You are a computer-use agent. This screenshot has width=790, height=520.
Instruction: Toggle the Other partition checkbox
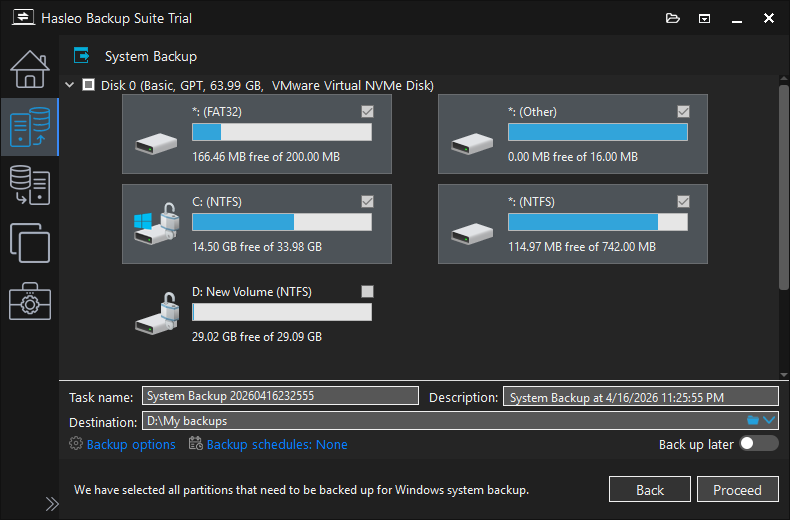[x=683, y=111]
